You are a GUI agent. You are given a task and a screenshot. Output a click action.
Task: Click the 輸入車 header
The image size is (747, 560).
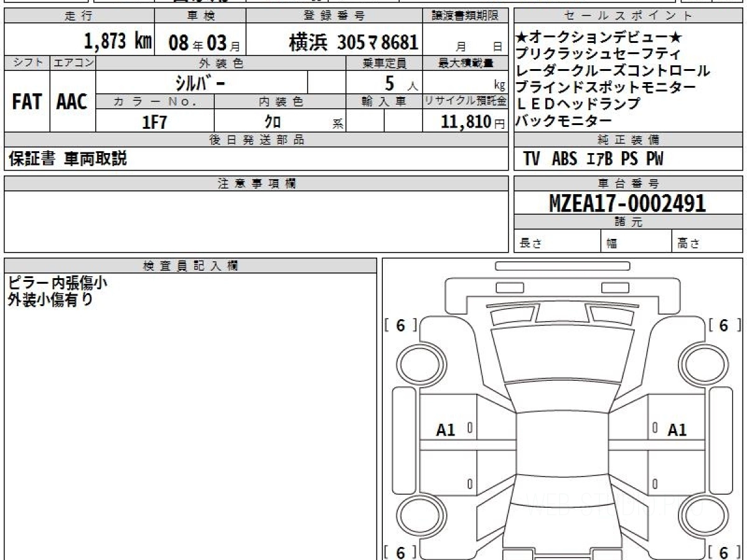(384, 101)
